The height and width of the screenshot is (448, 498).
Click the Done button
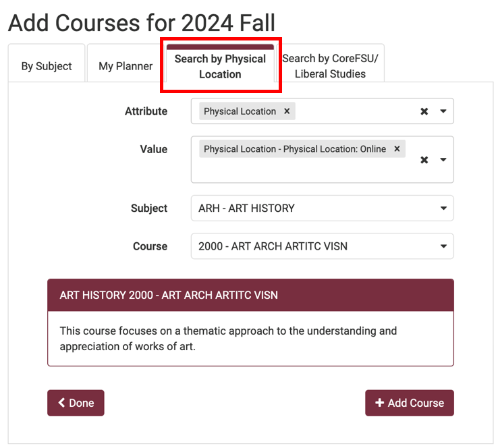tap(76, 403)
